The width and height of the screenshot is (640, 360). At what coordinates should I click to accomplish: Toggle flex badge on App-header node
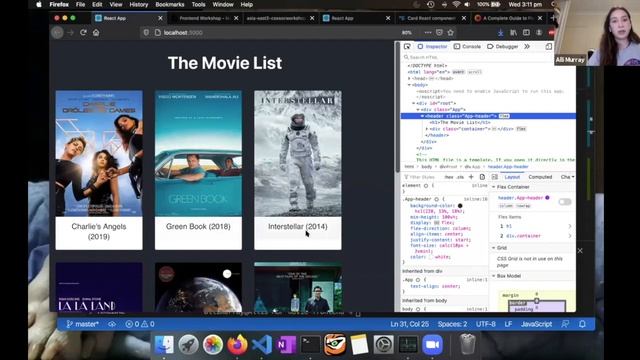pos(504,116)
